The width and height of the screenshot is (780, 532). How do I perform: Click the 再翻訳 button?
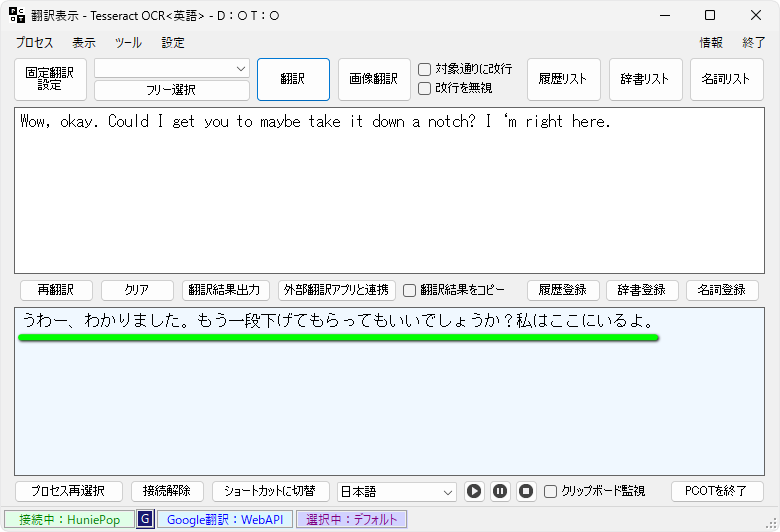[56, 290]
